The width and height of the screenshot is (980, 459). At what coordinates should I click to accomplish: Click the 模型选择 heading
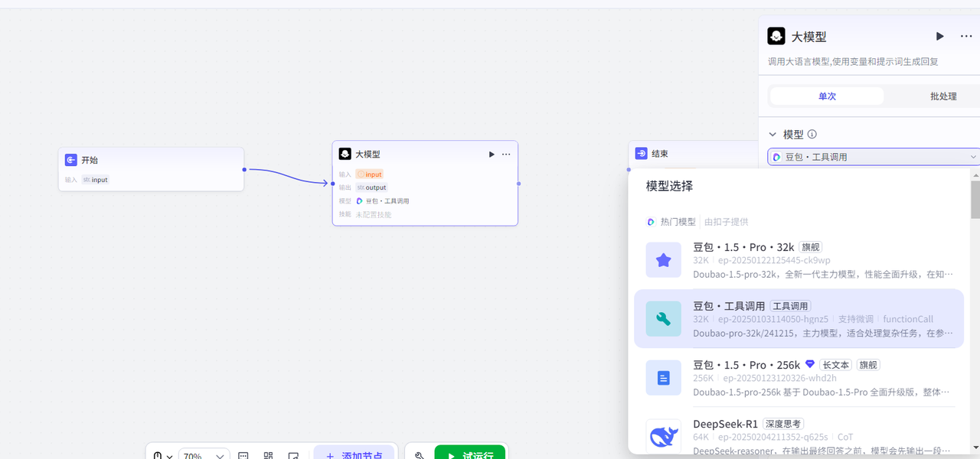click(669, 186)
